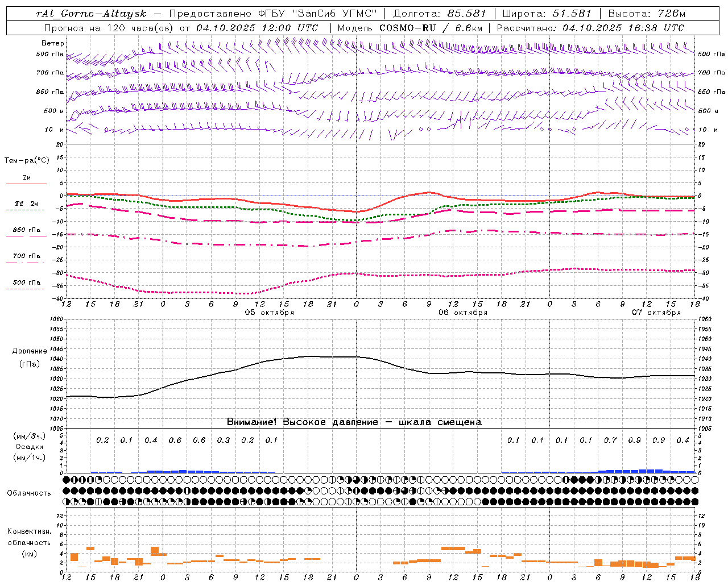Viewport: 728px width, 582px height.
Task: Click the high-pressure warning Внимание! text
Action: coord(354,422)
